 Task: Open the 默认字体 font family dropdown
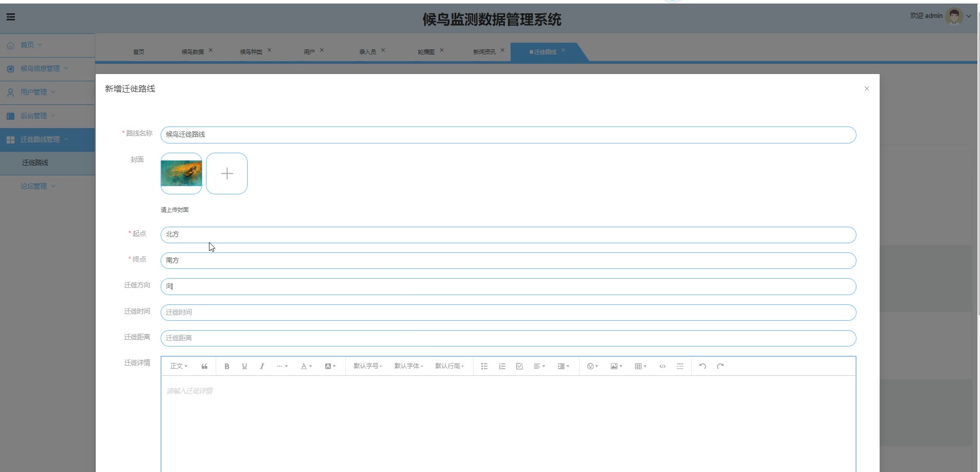[409, 366]
